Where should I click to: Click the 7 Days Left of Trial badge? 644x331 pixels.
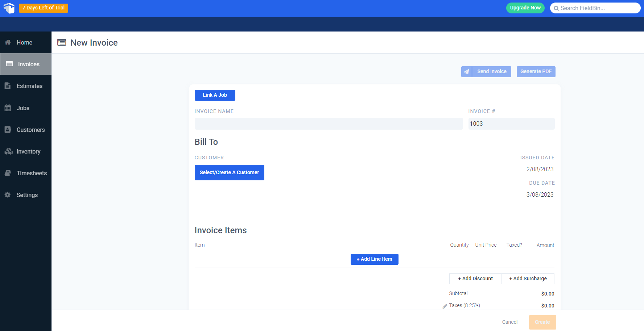click(44, 8)
